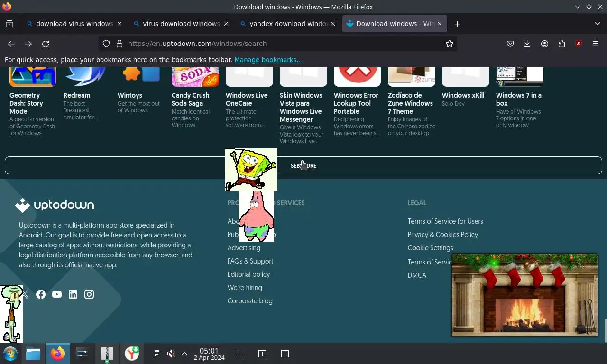Toggle the muted volume tray icon
This screenshot has width=607, height=364.
pyautogui.click(x=171, y=354)
